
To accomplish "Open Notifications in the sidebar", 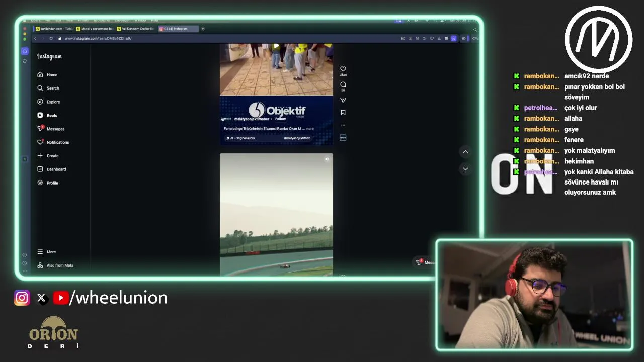I will point(53,142).
